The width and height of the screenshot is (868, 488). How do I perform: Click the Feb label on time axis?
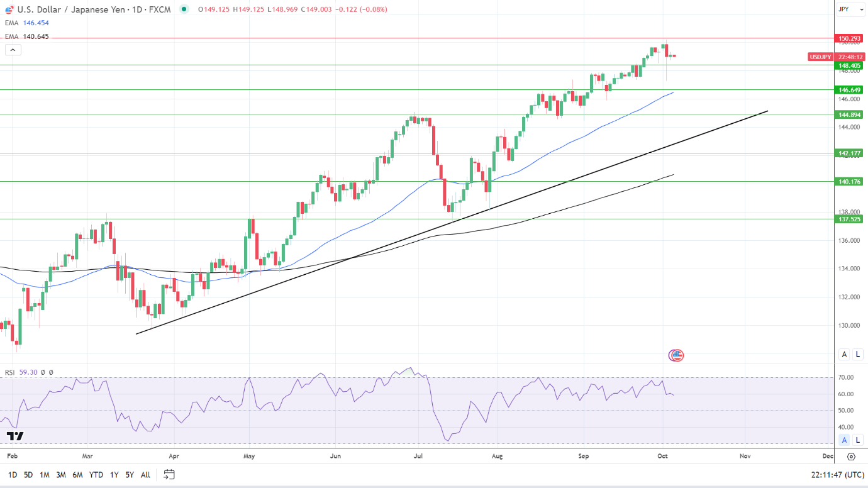(x=11, y=457)
